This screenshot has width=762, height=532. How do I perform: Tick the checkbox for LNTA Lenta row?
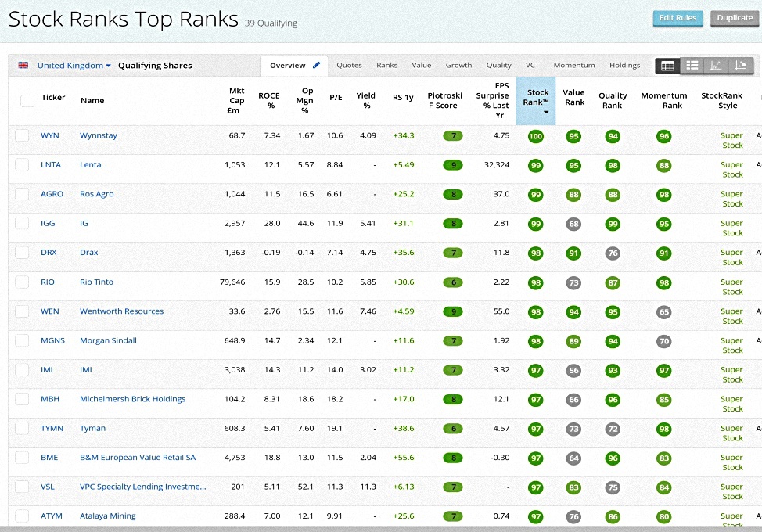pyautogui.click(x=22, y=164)
